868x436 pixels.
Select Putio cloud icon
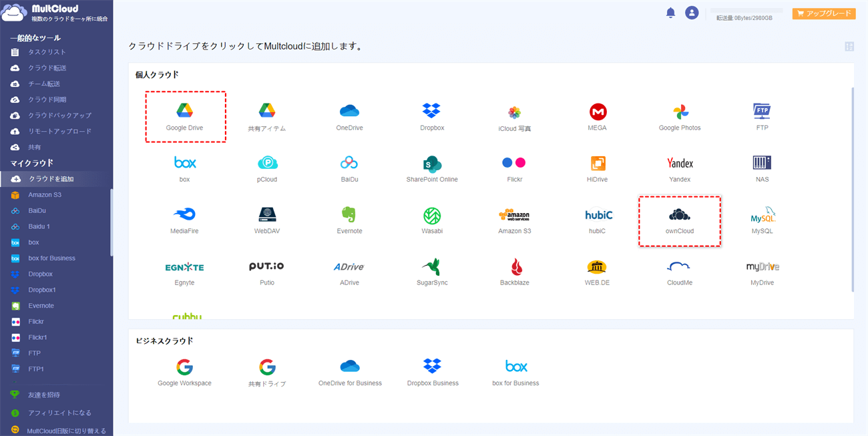[x=267, y=272]
